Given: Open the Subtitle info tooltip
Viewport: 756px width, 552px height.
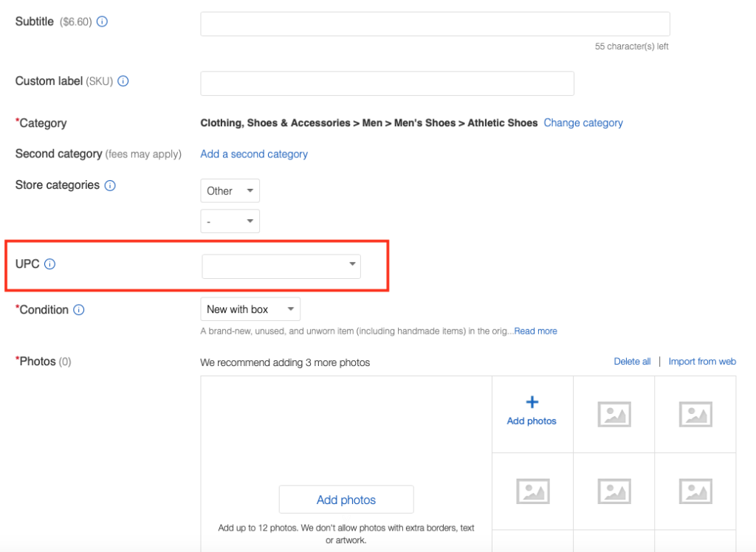Looking at the screenshot, I should 101,21.
